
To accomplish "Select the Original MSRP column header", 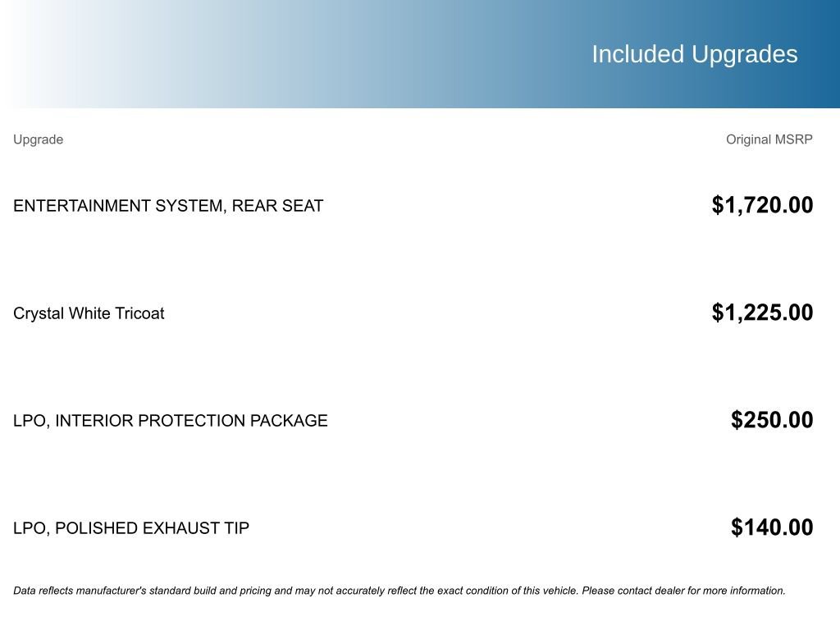I will 769,139.
